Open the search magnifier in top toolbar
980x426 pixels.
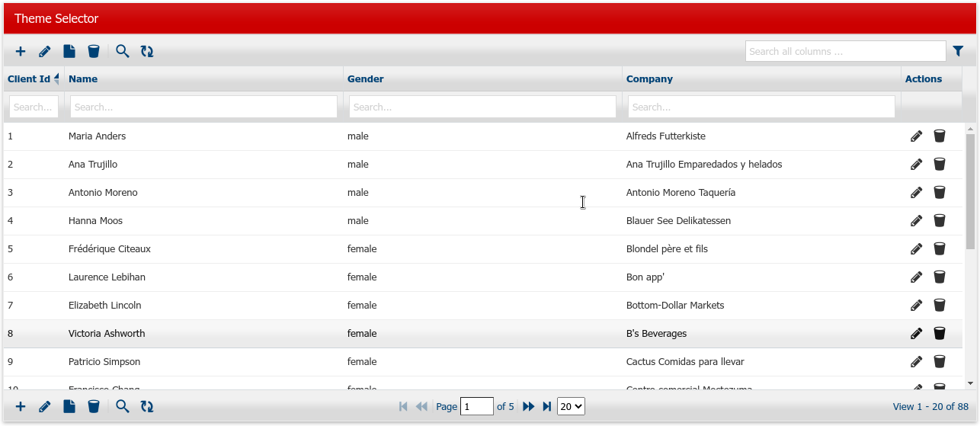coord(123,52)
